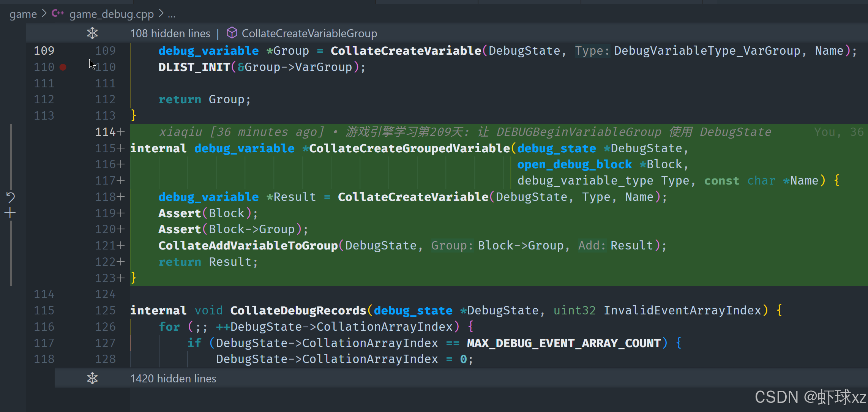The height and width of the screenshot is (412, 868).
Task: Click the plus stage-change icon in the gutter
Action: coord(10,213)
